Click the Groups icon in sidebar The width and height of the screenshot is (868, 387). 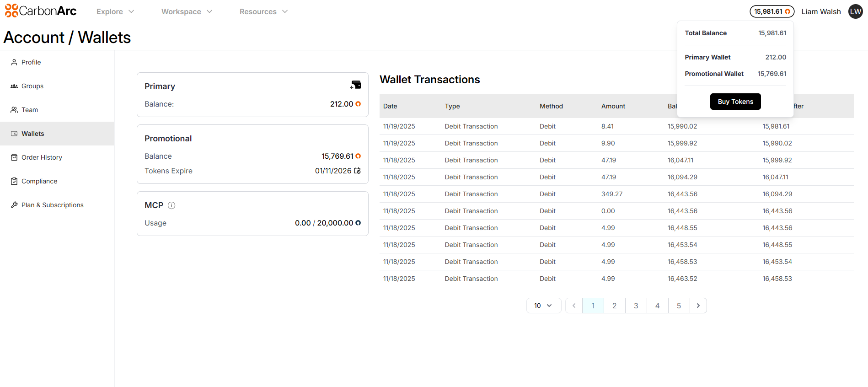14,86
